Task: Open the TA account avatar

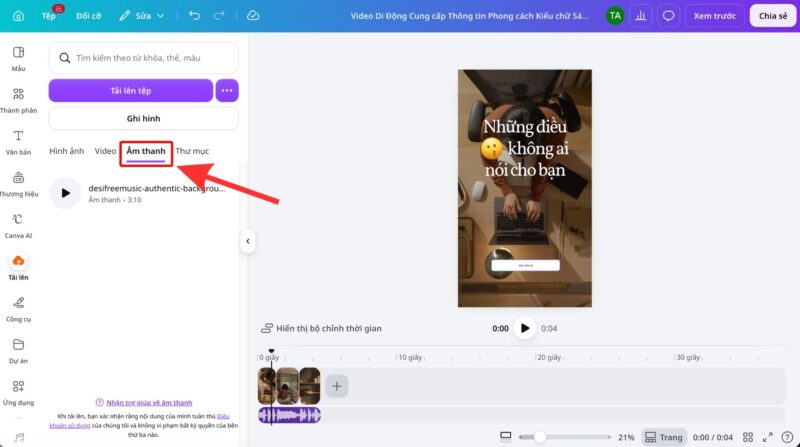Action: (x=615, y=16)
